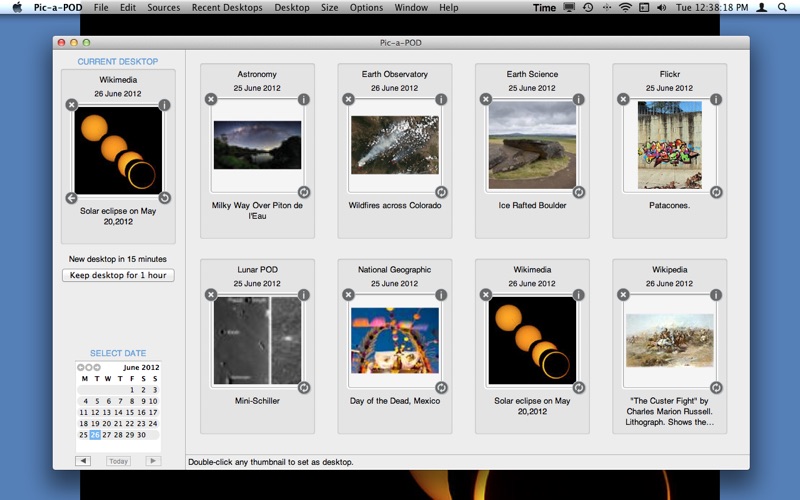800x500 pixels.
Task: Open Spotlight search in menu bar
Action: tap(781, 7)
